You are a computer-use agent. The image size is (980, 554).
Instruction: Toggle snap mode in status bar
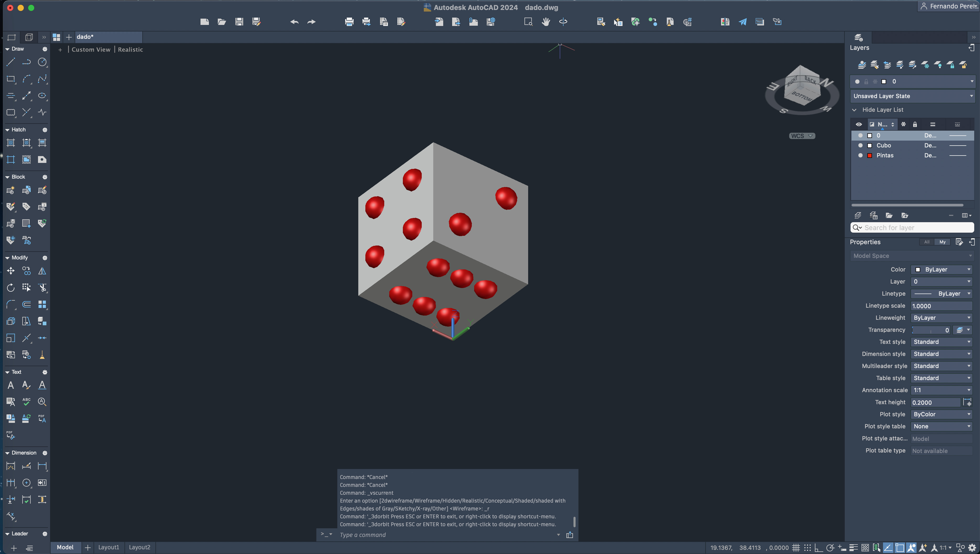(x=807, y=547)
